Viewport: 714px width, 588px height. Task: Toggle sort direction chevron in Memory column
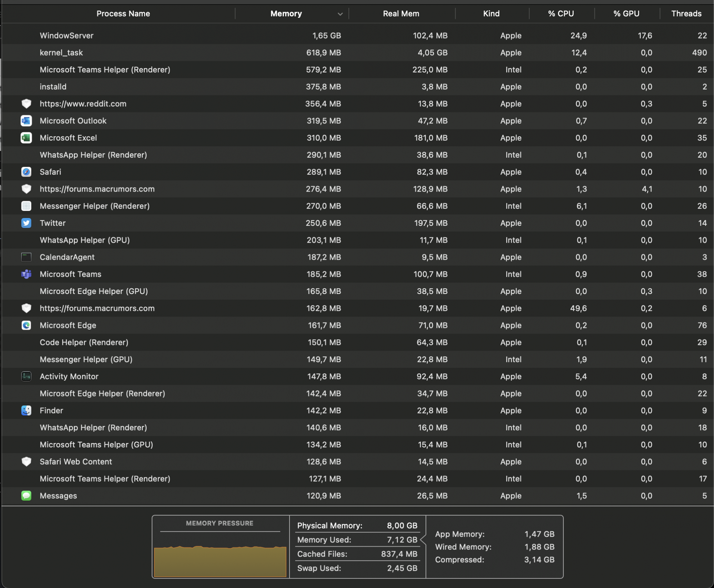point(340,14)
